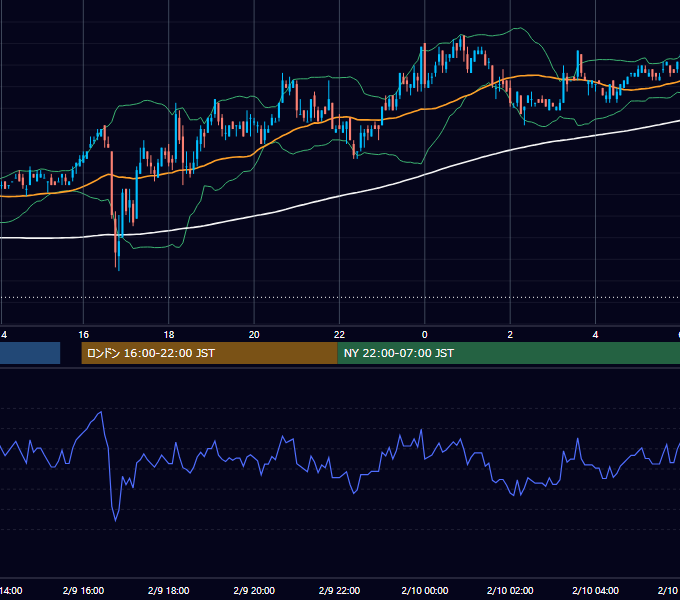The height and width of the screenshot is (600, 680).
Task: Click the axis label 0 on upper chart
Action: pos(425,335)
